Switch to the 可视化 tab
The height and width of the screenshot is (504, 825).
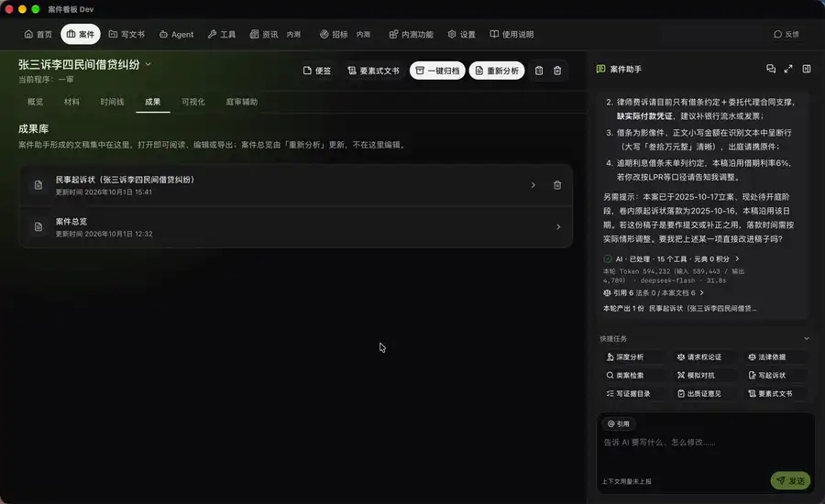coord(193,102)
